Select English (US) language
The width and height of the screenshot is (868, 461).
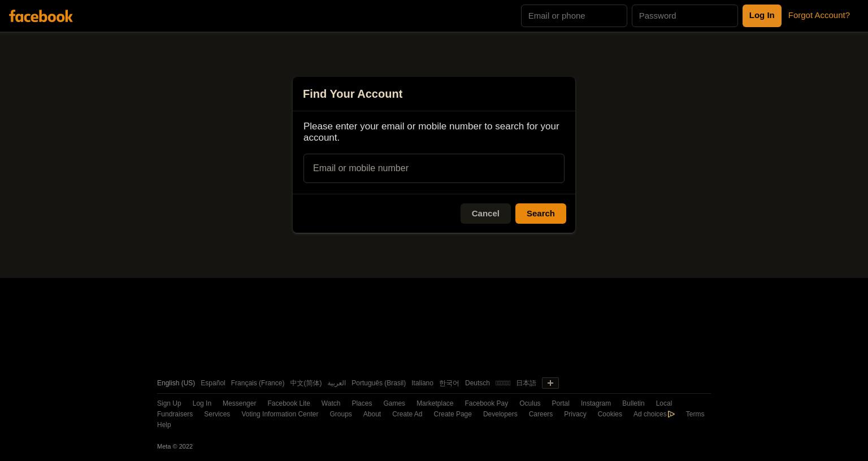(x=176, y=383)
